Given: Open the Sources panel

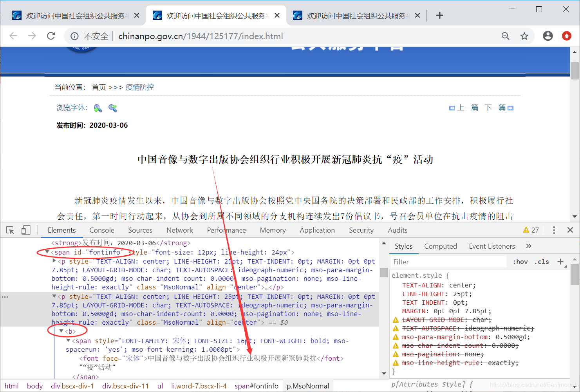Looking at the screenshot, I should (x=140, y=230).
